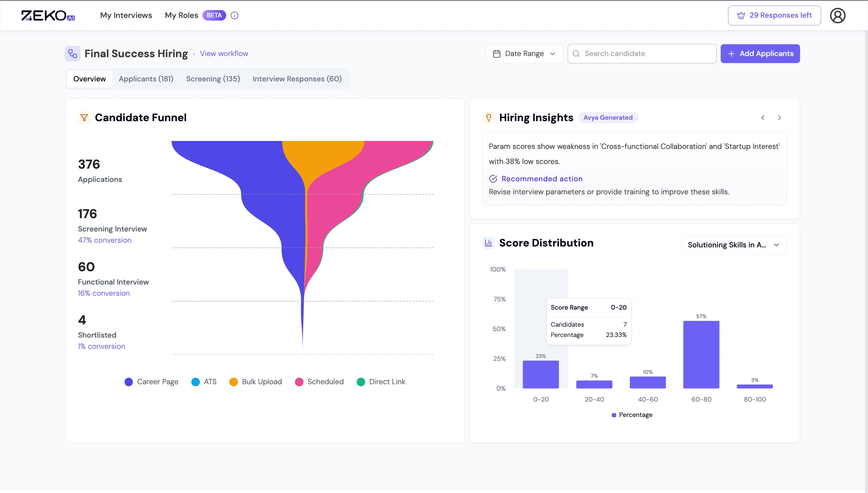Open View workflow link

coord(224,53)
